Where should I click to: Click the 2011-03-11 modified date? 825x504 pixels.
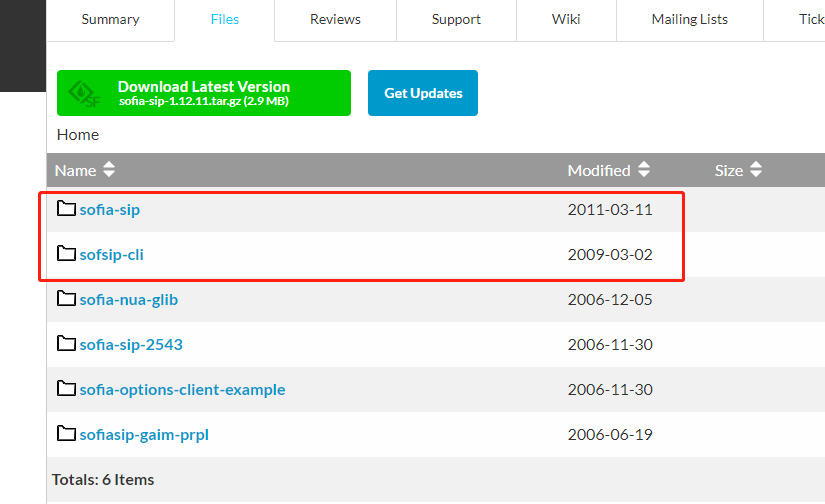pyautogui.click(x=610, y=210)
